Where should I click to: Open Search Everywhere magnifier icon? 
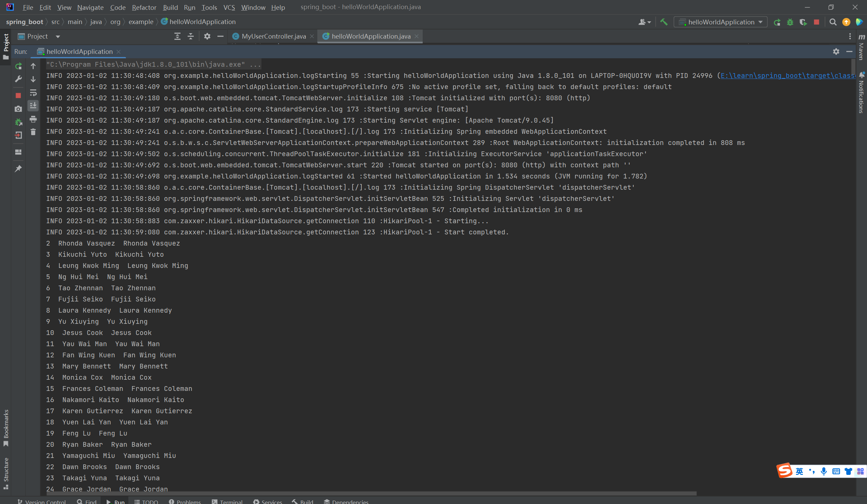point(832,22)
